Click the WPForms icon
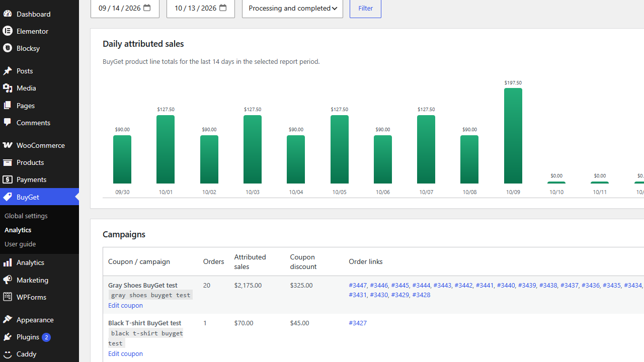This screenshot has height=362, width=644. 8,297
